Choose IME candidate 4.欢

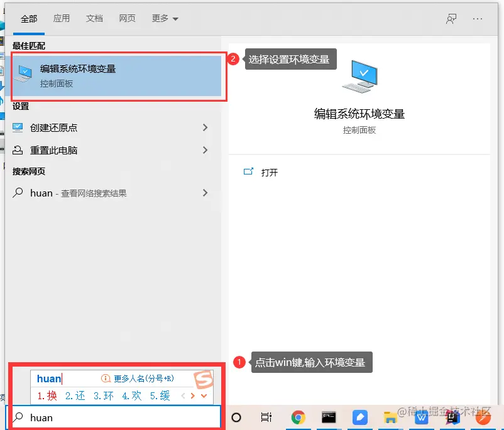click(x=132, y=395)
